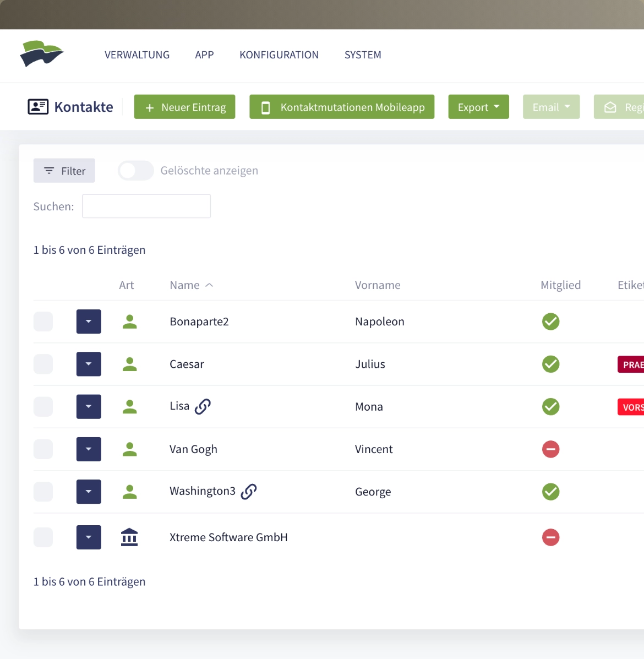Expand the row actions dropdown for Caesar
644x659 pixels.
pos(89,364)
